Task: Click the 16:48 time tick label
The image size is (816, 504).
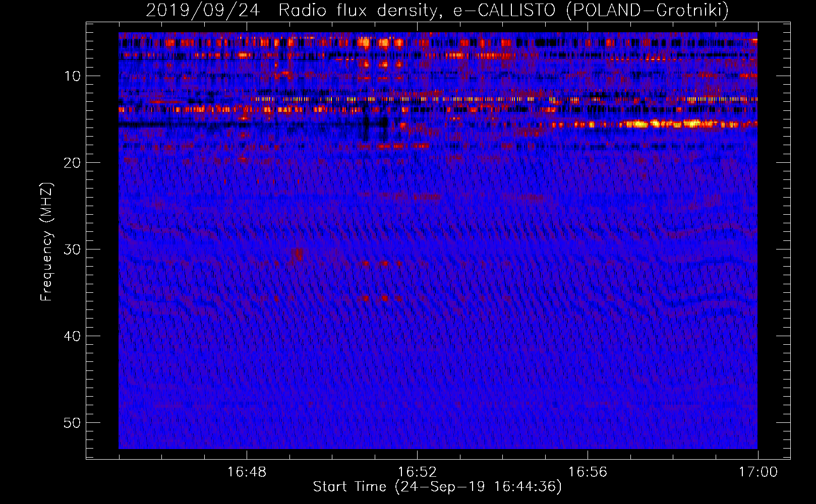Action: [247, 472]
